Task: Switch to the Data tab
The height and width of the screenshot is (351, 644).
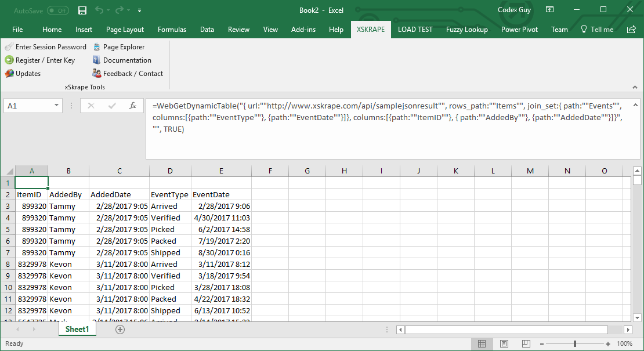Action: tap(207, 29)
